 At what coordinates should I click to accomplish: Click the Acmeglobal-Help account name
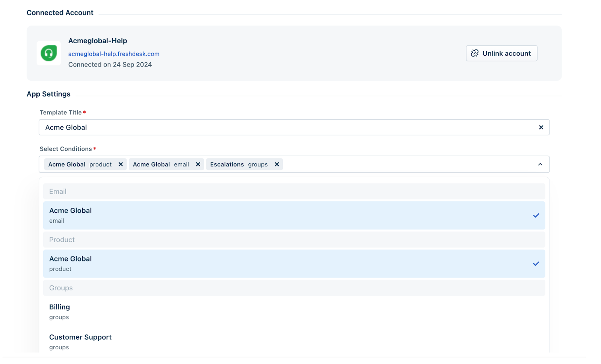[98, 41]
